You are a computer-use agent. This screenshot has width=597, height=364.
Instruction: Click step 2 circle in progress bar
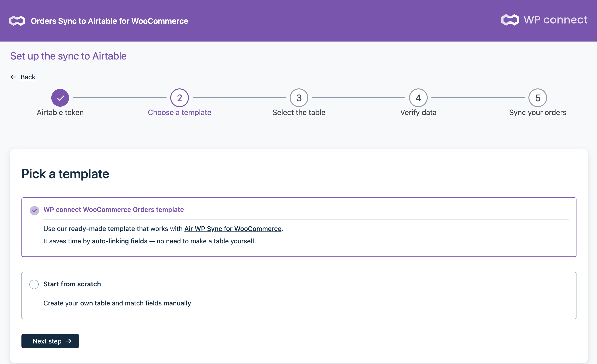180,98
